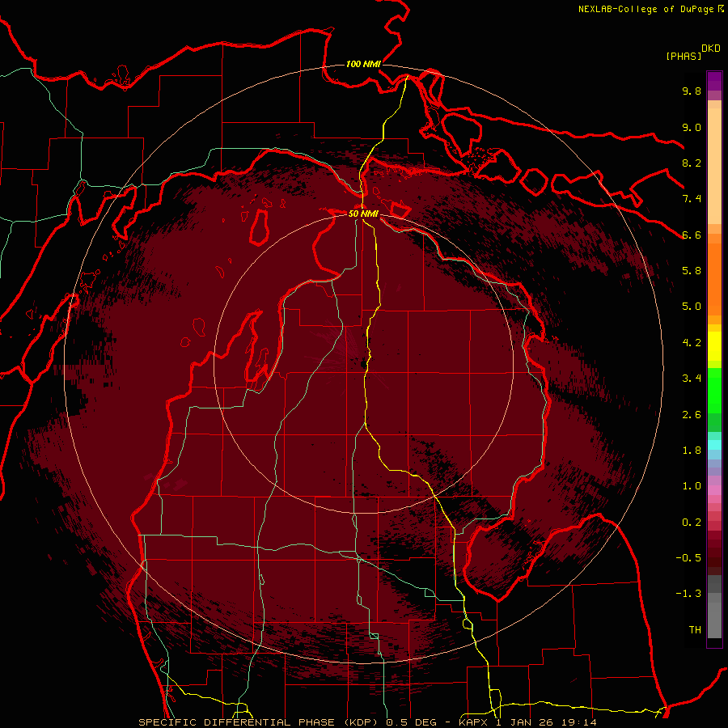728x728 pixels.
Task: Select the 8.2 legend value
Action: point(692,163)
